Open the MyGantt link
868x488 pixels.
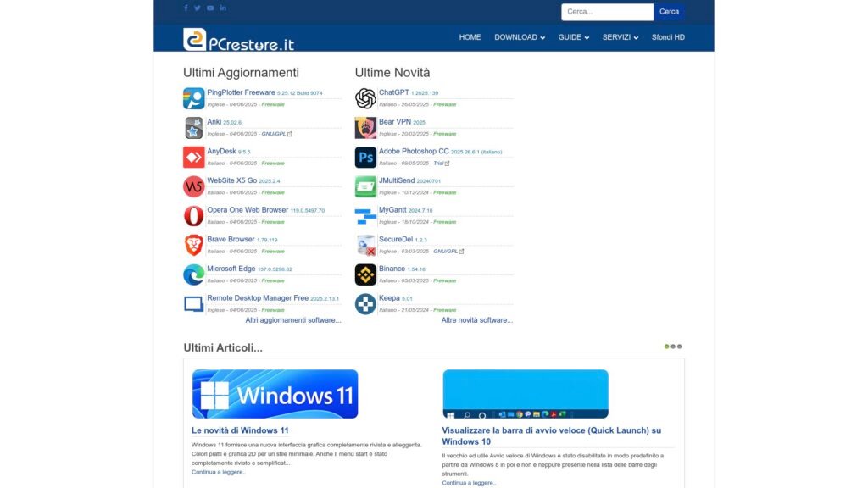click(392, 210)
